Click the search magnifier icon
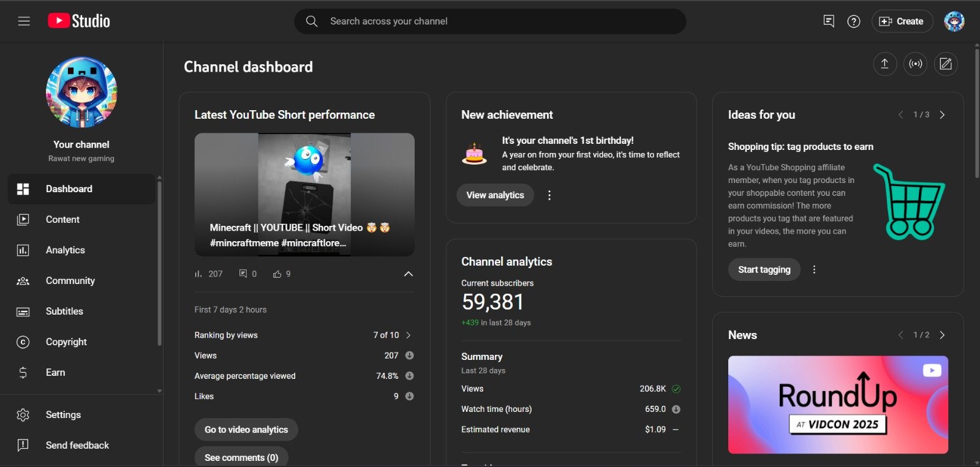 pyautogui.click(x=312, y=21)
